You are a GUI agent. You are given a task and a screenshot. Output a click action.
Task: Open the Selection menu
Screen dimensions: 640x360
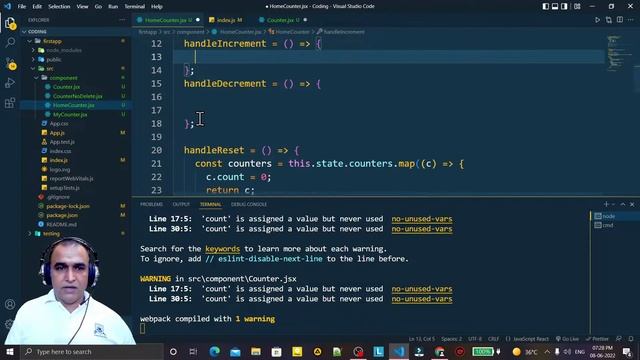pyautogui.click(x=59, y=7)
